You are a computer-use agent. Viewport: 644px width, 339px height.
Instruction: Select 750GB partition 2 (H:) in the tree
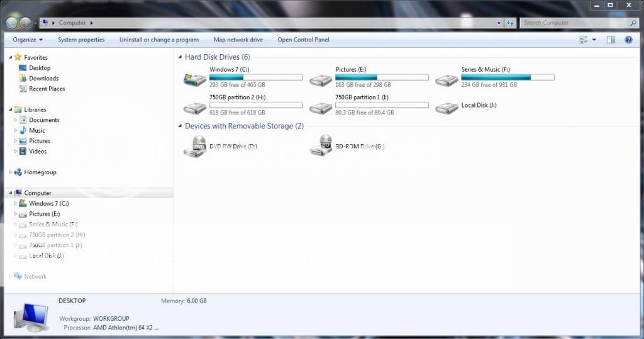click(x=57, y=235)
